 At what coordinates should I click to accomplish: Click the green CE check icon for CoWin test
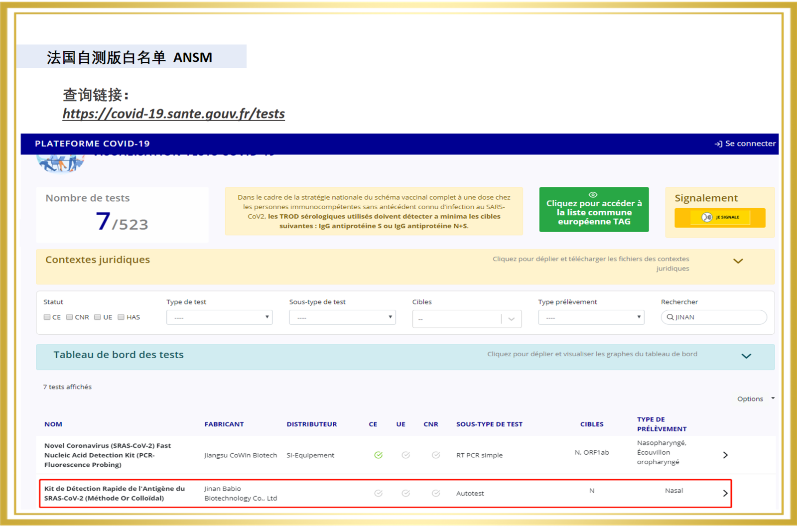[379, 455]
